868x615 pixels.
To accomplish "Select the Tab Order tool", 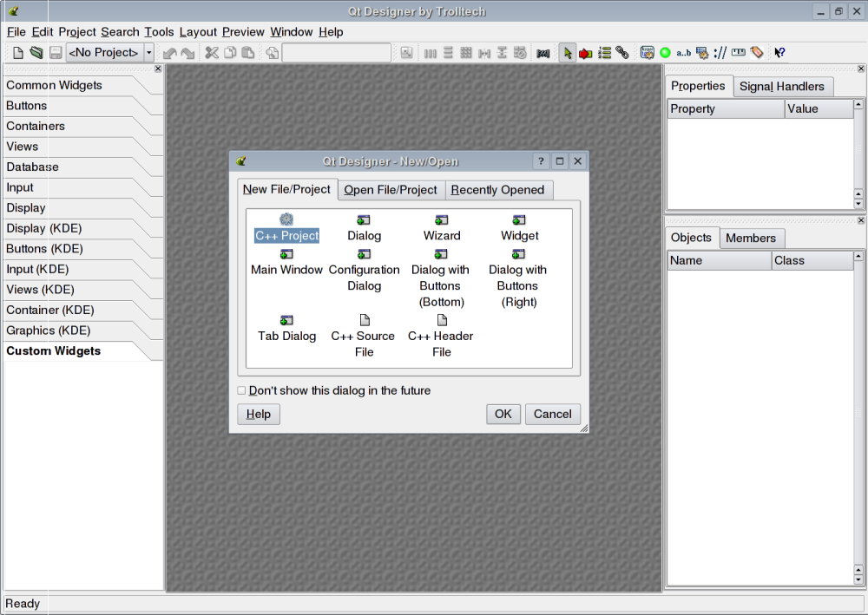I will [x=604, y=53].
